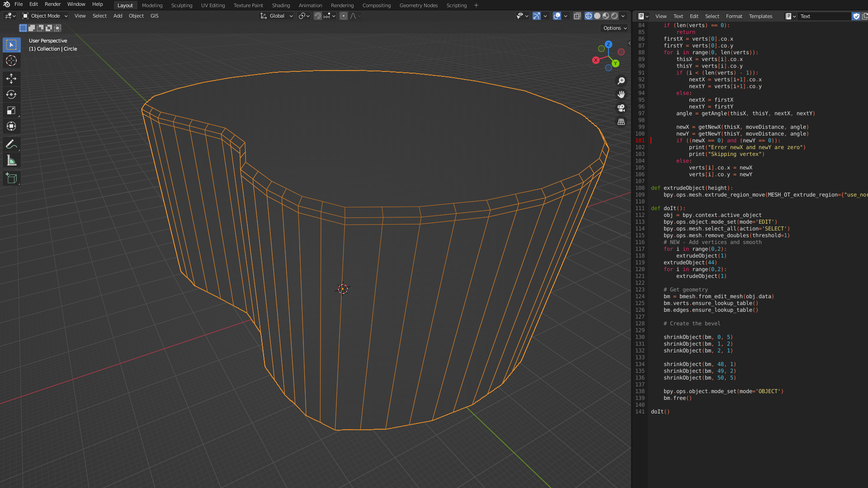Switch to material preview shading
Image resolution: width=868 pixels, height=488 pixels.
[x=606, y=16]
